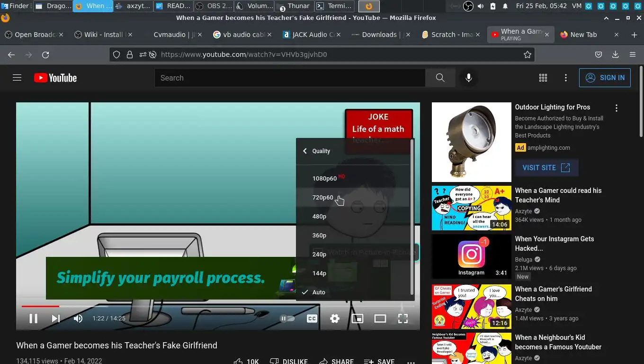
Task: Open OBS from the taskbar
Action: click(215, 6)
